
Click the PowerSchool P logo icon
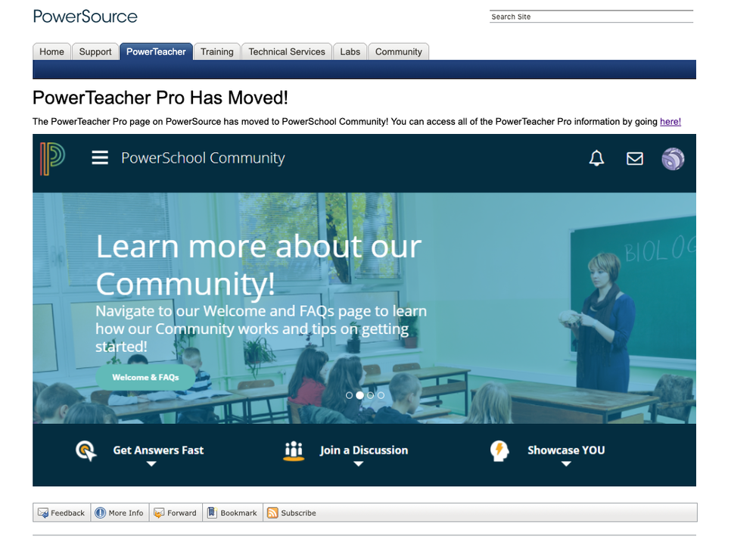pyautogui.click(x=52, y=158)
